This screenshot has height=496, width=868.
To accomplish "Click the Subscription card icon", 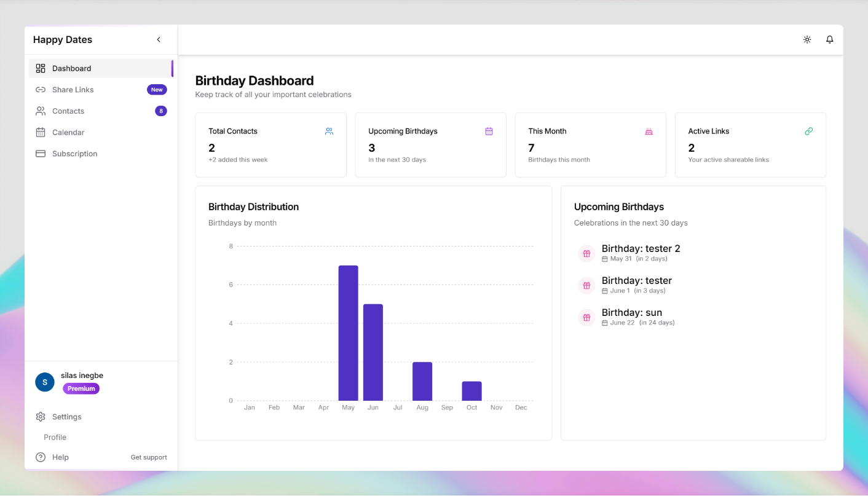I will coord(41,154).
